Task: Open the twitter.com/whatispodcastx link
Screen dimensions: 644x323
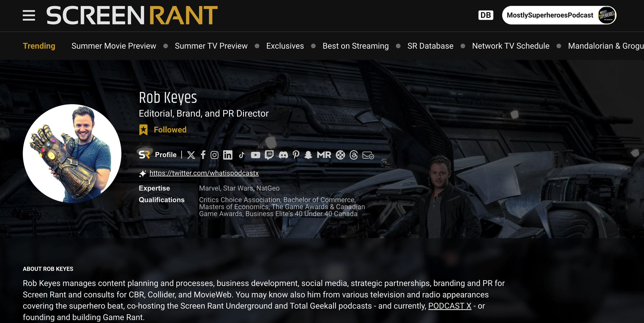Action: click(204, 173)
